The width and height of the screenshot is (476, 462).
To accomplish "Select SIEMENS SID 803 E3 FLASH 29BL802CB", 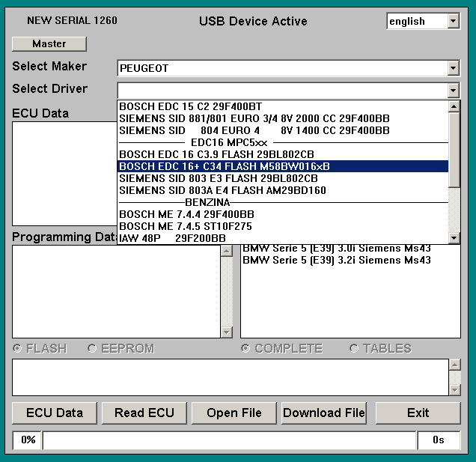I will (x=283, y=178).
